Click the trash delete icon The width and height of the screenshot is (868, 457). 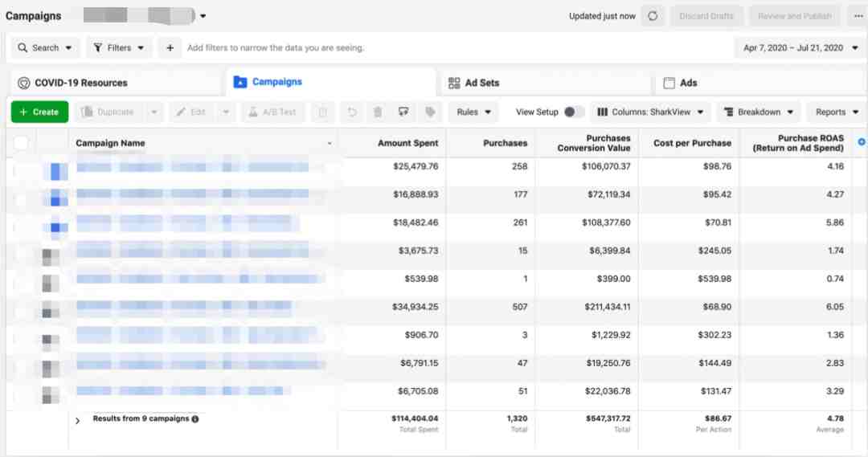tap(378, 112)
